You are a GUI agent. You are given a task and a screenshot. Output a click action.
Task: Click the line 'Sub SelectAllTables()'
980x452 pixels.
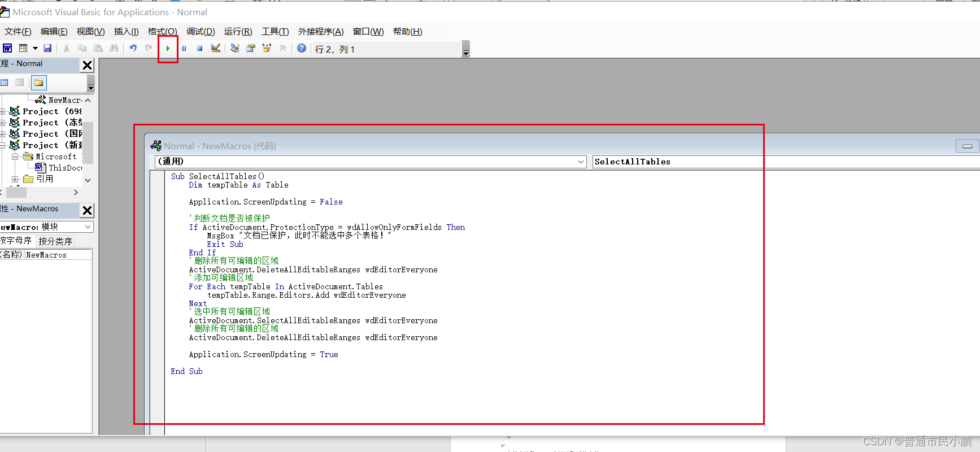coord(217,176)
